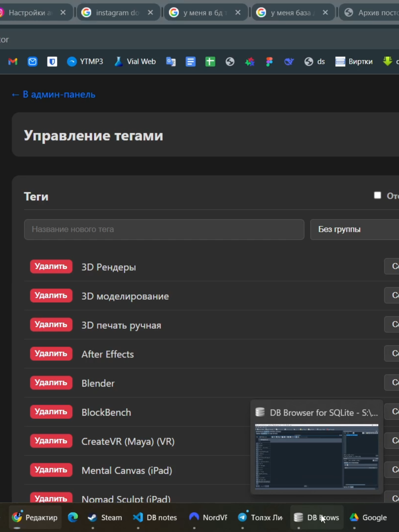Open the multicolored star bookmark
The height and width of the screenshot is (532, 399).
(x=250, y=62)
